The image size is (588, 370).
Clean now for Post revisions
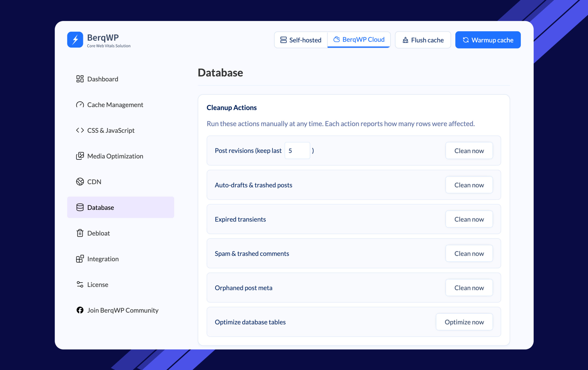click(x=469, y=151)
